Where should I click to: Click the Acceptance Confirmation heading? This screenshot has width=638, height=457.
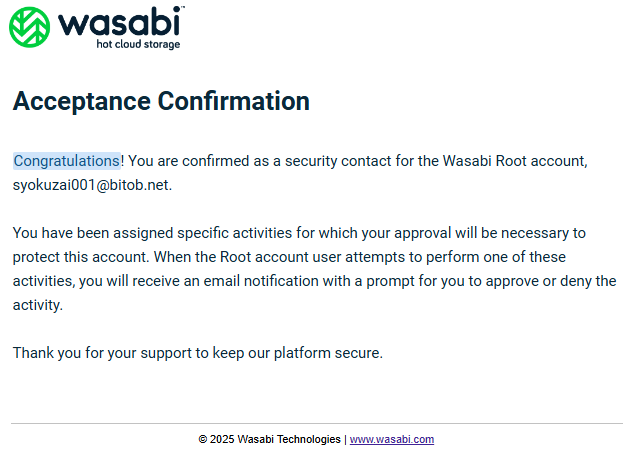[161, 101]
